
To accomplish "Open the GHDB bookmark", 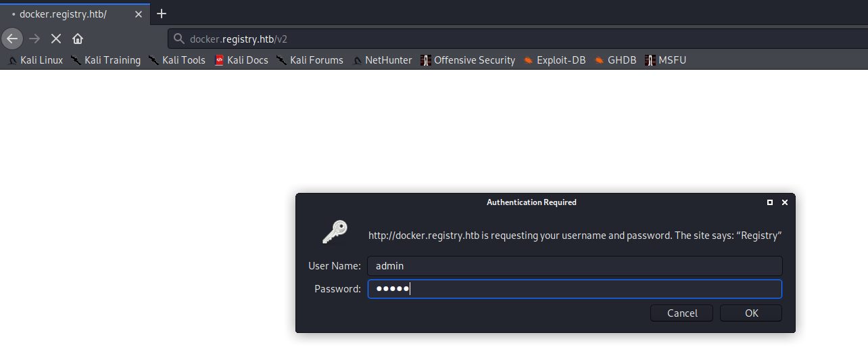I will click(x=616, y=60).
